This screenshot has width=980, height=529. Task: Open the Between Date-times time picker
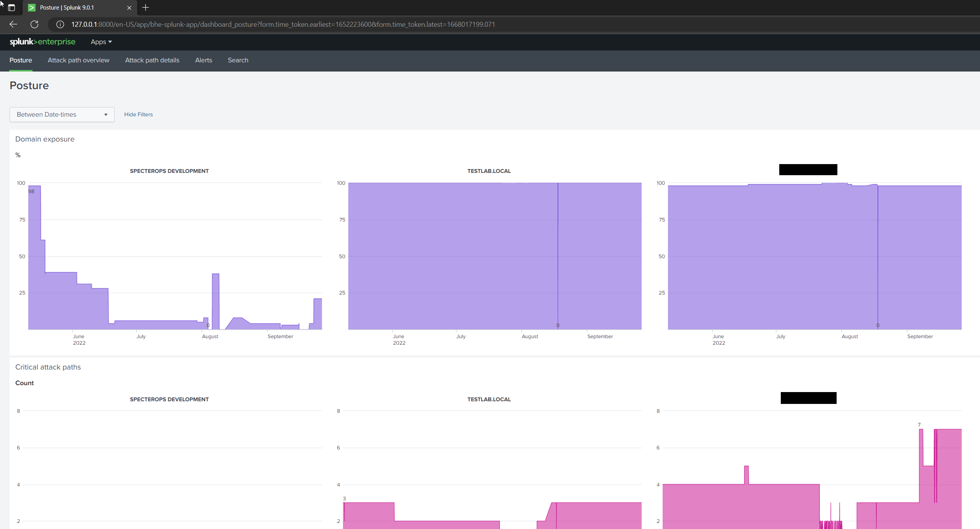point(62,114)
